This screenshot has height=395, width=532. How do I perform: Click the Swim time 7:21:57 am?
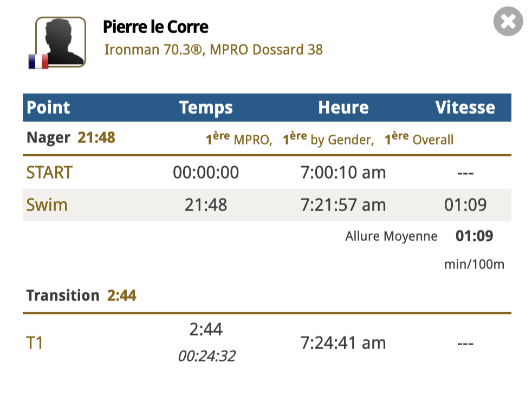343,205
